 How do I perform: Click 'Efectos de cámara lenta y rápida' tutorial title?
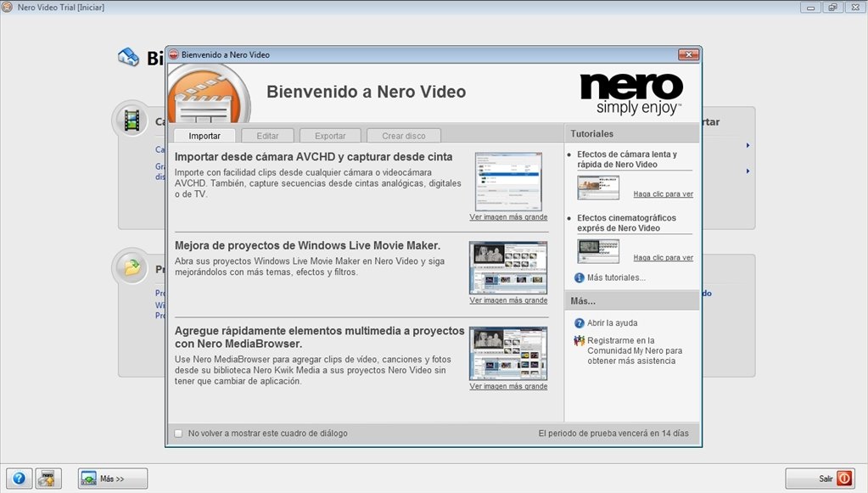(x=627, y=160)
